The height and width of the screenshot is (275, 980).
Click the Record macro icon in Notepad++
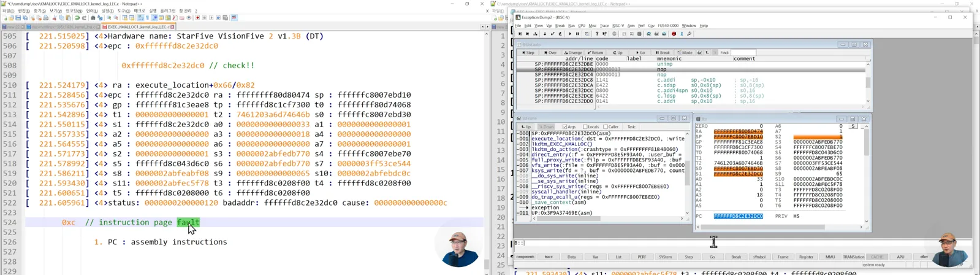click(x=197, y=18)
